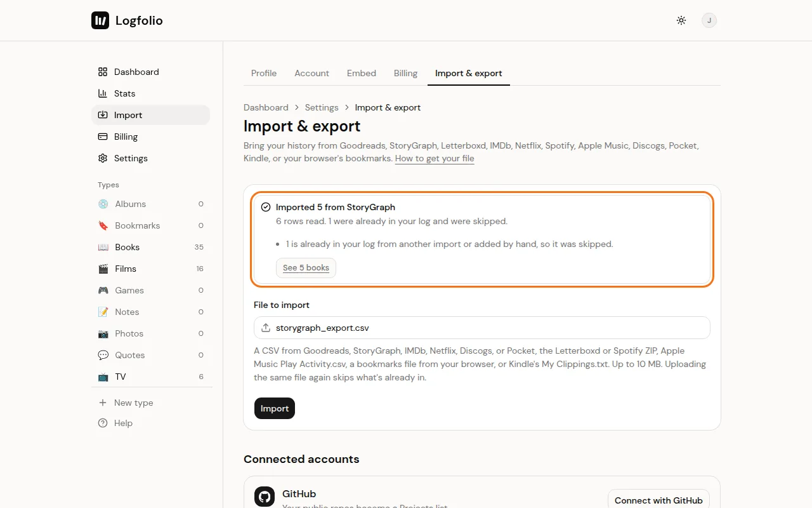The image size is (812, 508).
Task: Click the Types section label
Action: (108, 185)
